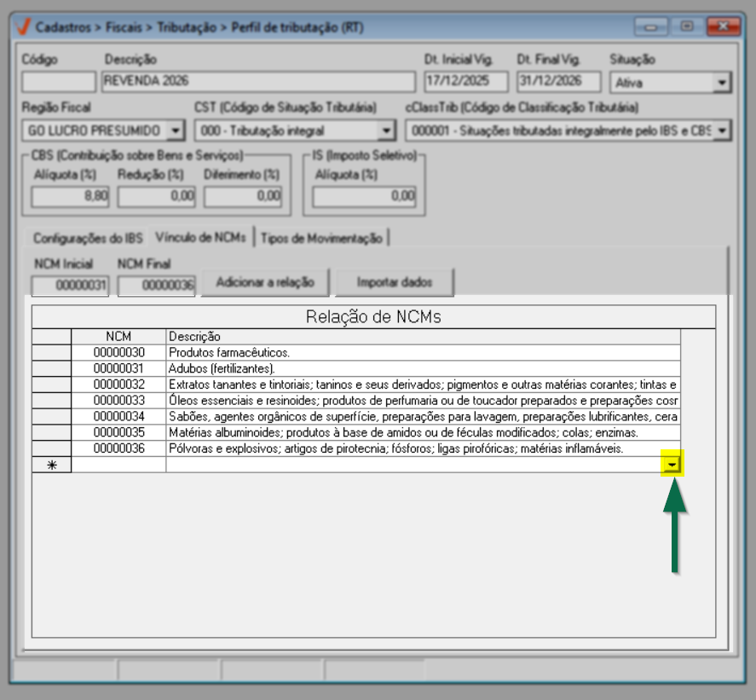
Task: Expand the cClassTrib classification dropdown
Action: (x=722, y=130)
